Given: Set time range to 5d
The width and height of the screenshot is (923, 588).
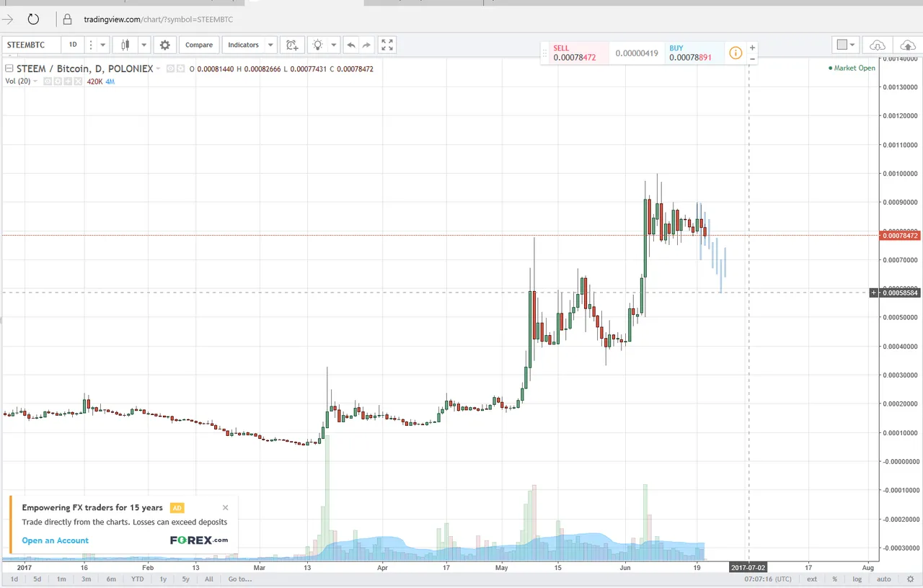Looking at the screenshot, I should (37, 579).
